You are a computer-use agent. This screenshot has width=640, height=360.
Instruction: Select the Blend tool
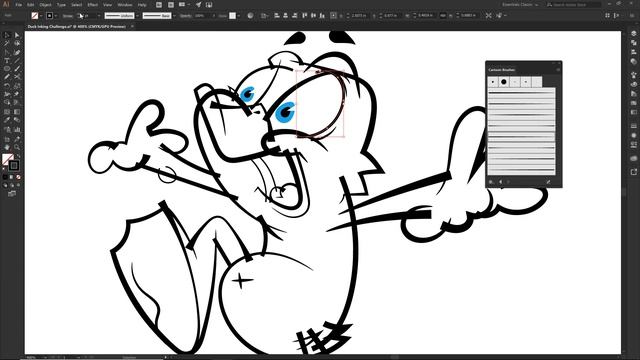coord(17,120)
